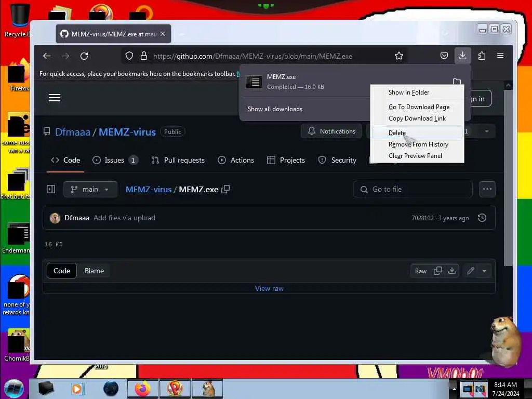This screenshot has width=532, height=399.
Task: Open the Projects tab
Action: pyautogui.click(x=286, y=160)
